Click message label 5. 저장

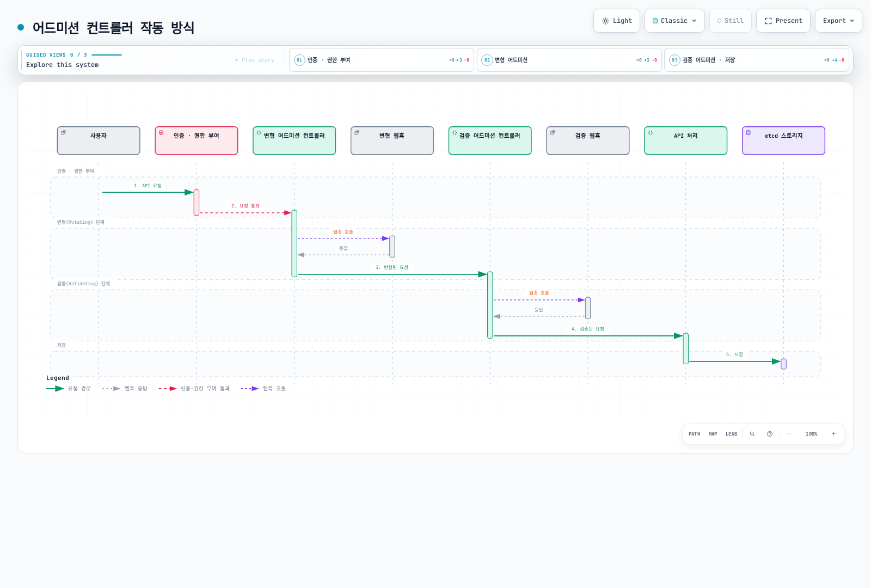tap(734, 354)
